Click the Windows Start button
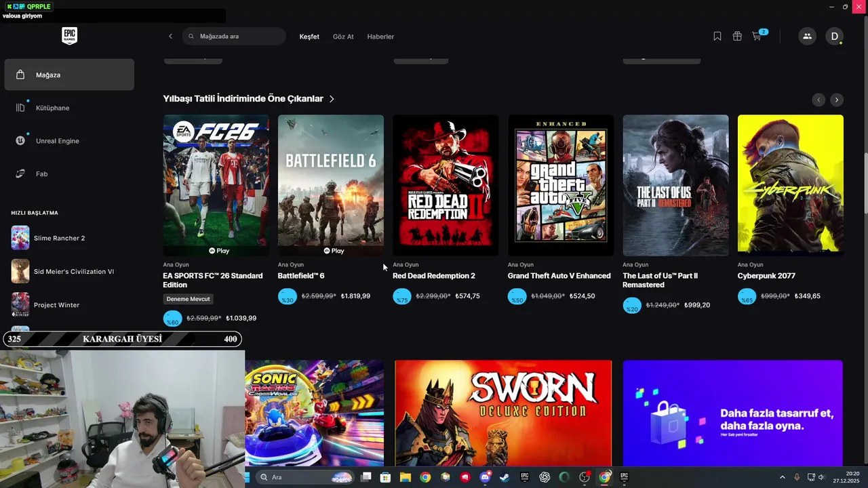This screenshot has height=488, width=868. click(248, 477)
